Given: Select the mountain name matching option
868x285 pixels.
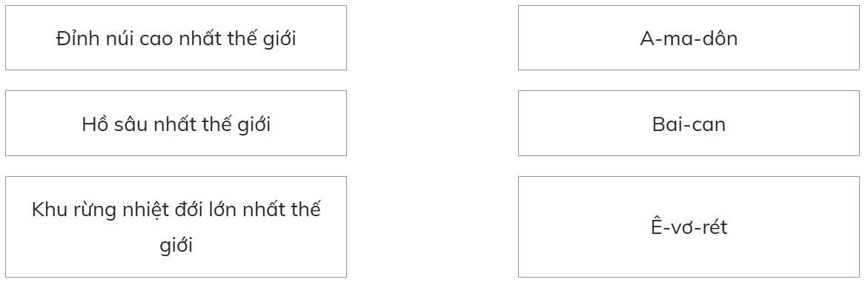Looking at the screenshot, I should 689,227.
